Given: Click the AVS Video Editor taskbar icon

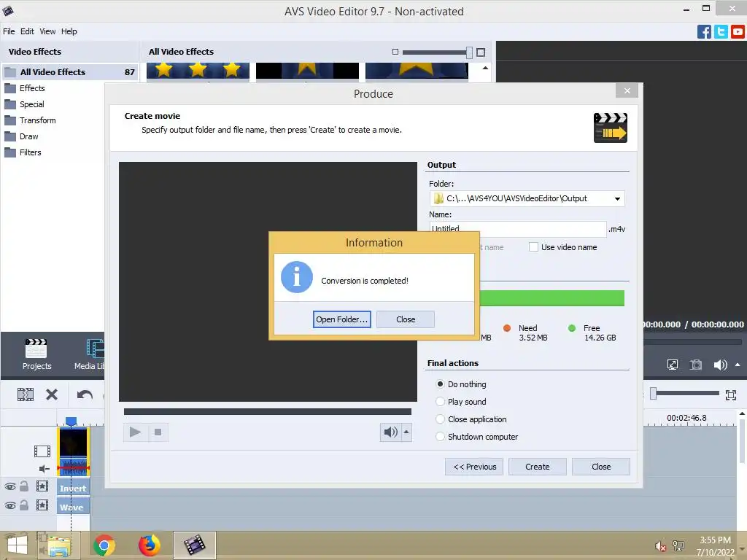Looking at the screenshot, I should [x=194, y=545].
